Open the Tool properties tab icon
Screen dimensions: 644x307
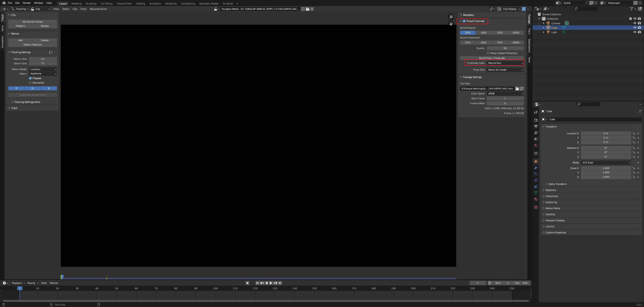pos(536,112)
